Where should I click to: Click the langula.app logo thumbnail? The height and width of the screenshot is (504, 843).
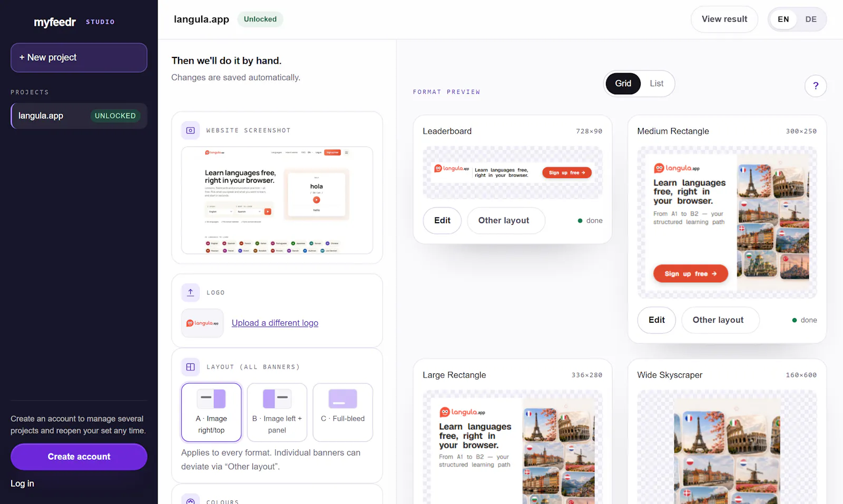tap(202, 323)
